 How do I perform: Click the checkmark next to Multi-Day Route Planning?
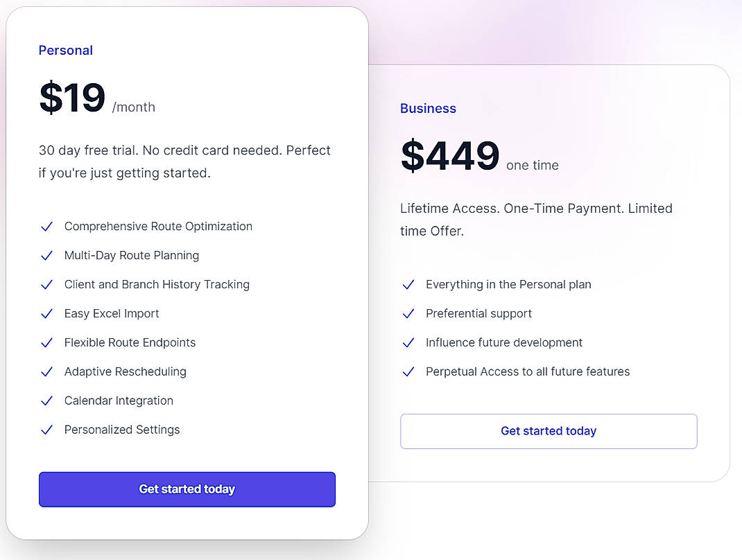tap(47, 255)
